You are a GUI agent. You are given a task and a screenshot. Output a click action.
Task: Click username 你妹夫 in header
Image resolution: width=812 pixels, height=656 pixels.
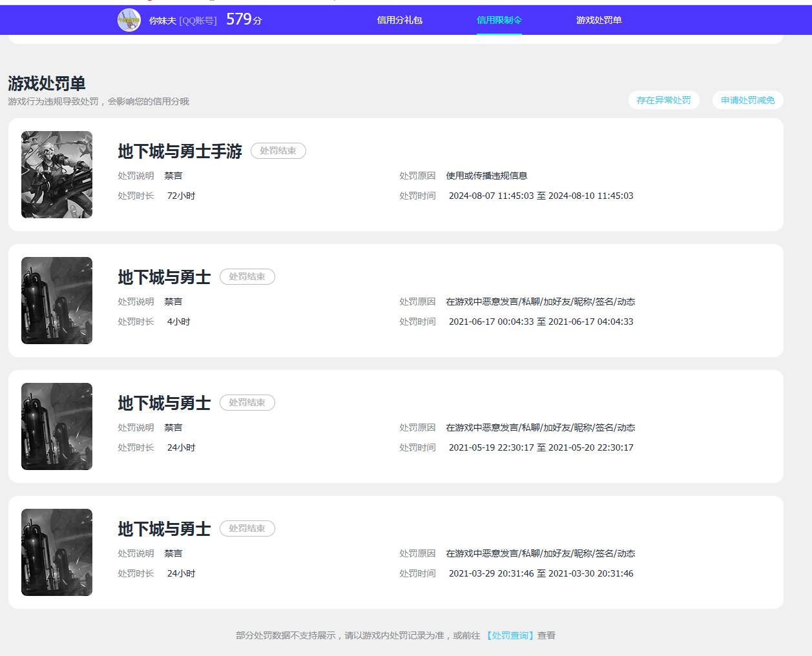coord(162,21)
